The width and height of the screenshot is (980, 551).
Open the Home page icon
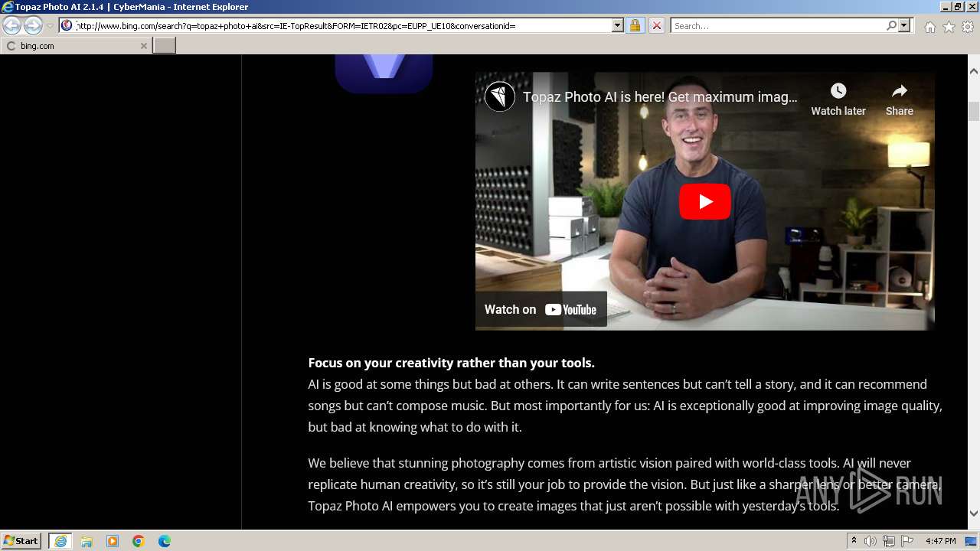[929, 27]
